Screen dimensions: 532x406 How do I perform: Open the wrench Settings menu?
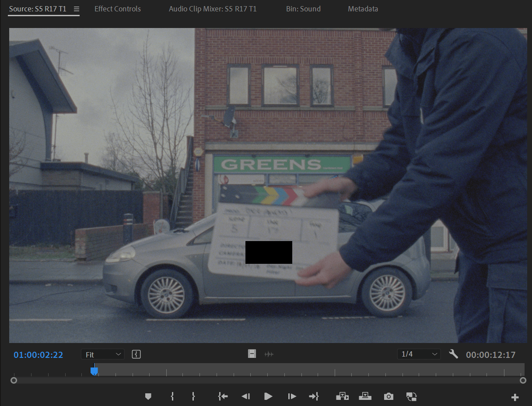pos(453,354)
